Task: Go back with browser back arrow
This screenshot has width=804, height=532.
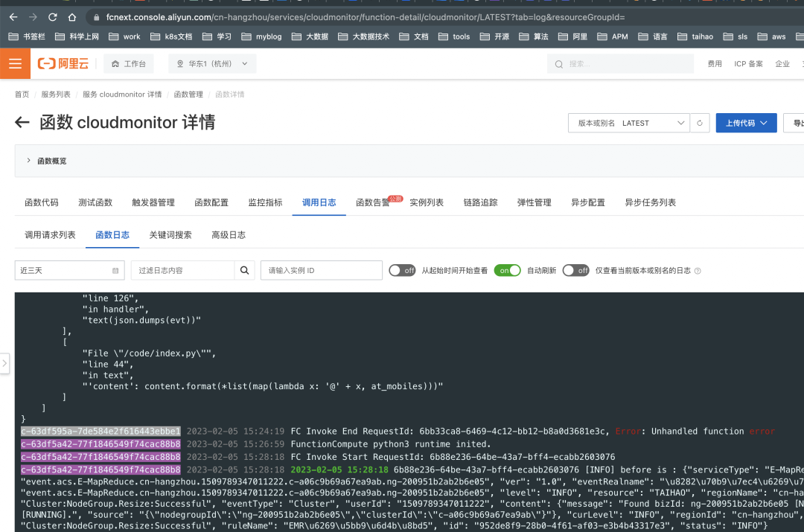Action: pyautogui.click(x=13, y=17)
